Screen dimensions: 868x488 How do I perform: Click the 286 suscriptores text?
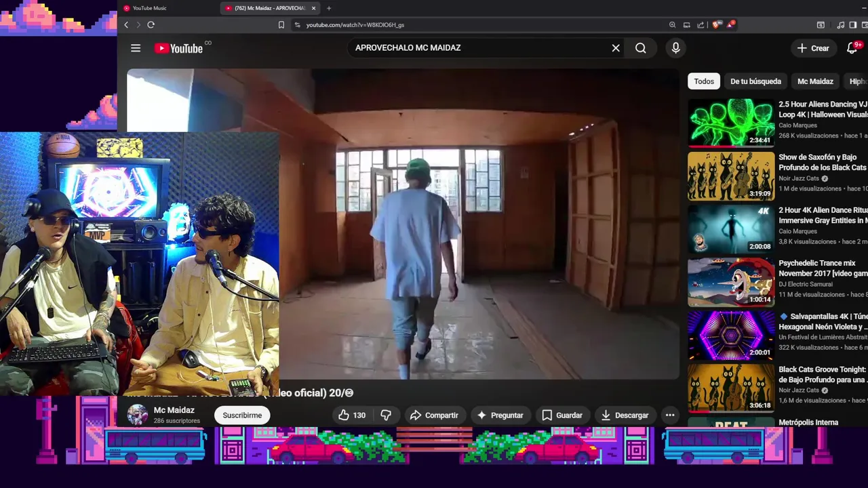177,421
